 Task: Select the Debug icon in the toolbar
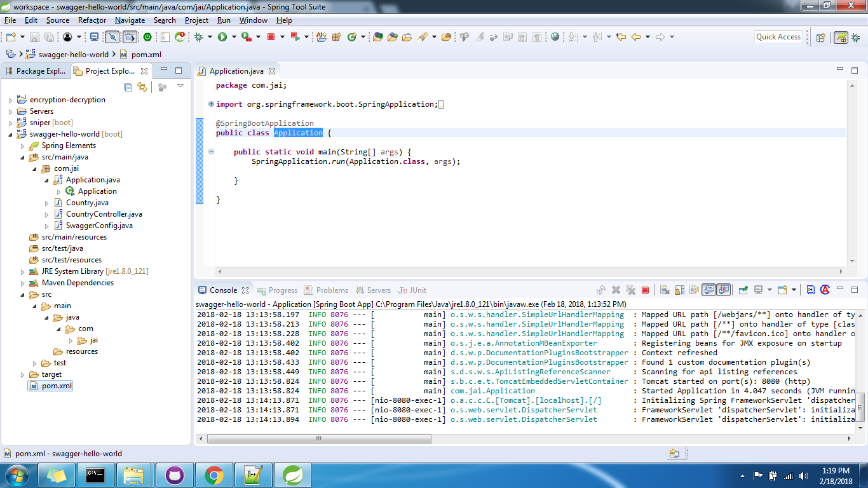pyautogui.click(x=198, y=36)
